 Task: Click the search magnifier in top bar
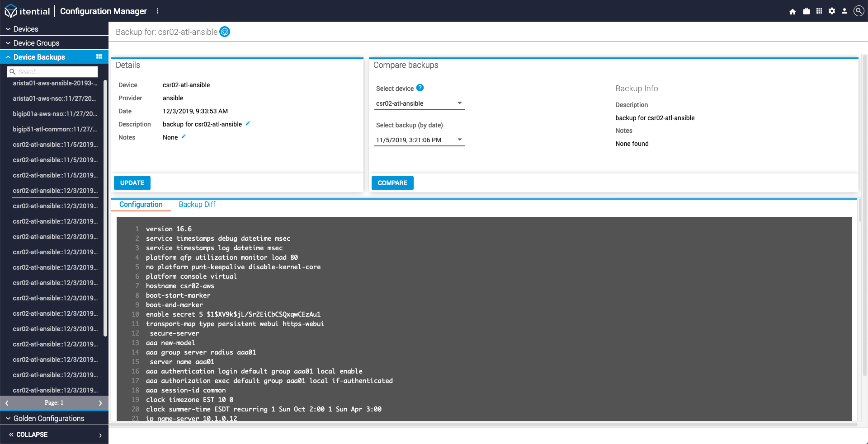click(859, 11)
